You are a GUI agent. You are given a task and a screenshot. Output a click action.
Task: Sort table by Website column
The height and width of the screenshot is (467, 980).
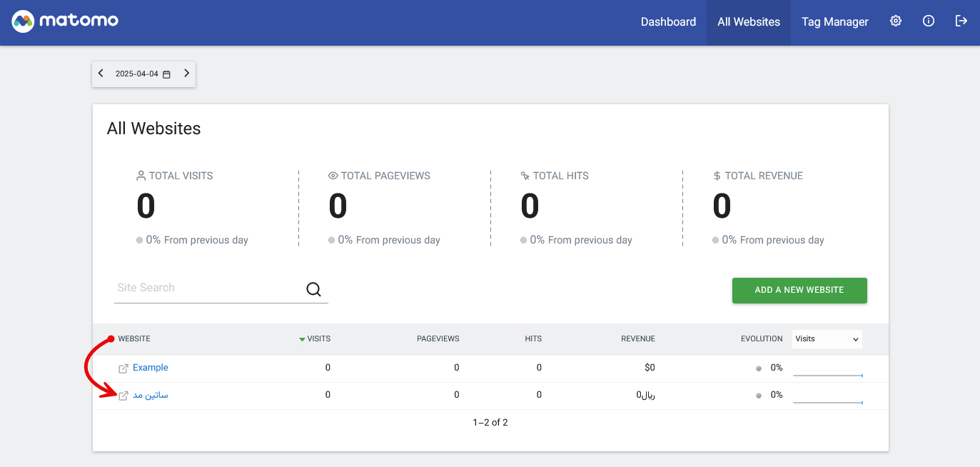(x=134, y=339)
